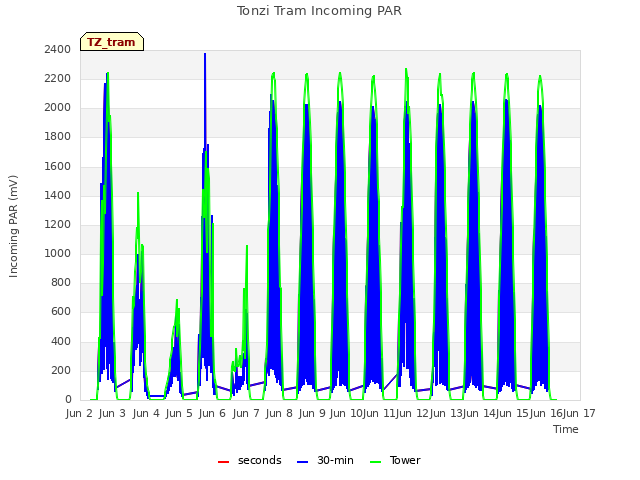Click the 800 y-axis tick value
The height and width of the screenshot is (480, 640).
[x=61, y=282]
